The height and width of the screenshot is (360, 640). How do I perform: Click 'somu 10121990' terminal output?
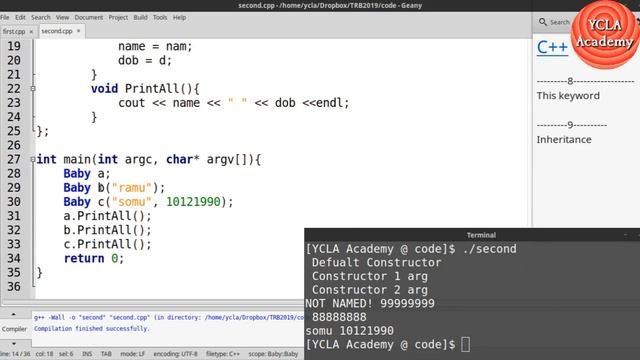coord(349,331)
